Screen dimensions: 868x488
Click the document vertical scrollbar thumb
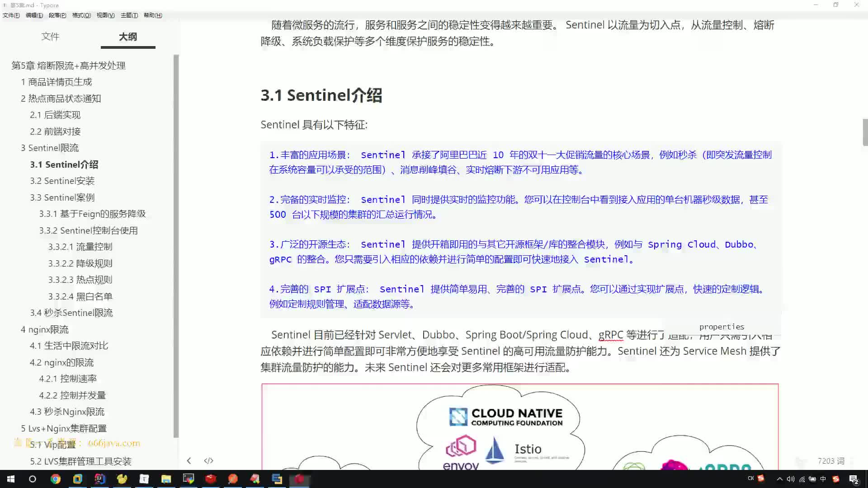click(x=865, y=132)
